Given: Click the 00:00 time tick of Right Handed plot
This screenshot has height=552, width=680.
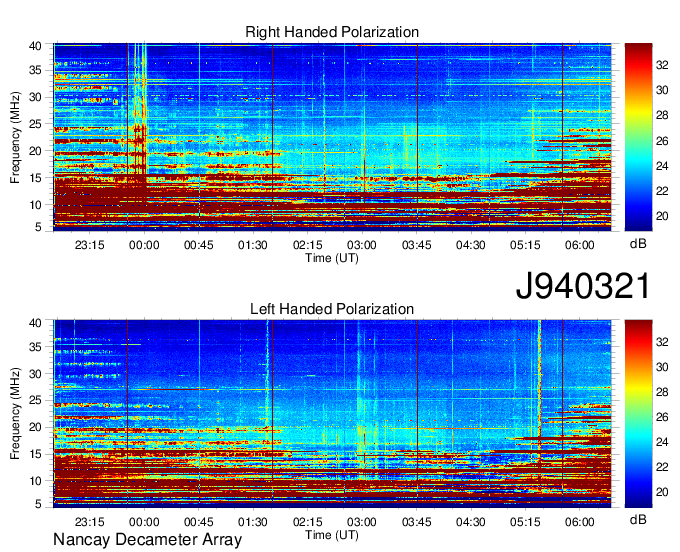Looking at the screenshot, I should pyautogui.click(x=144, y=245).
